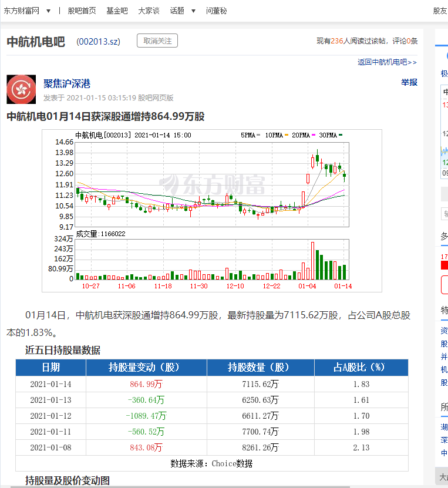The image size is (448, 488).
Task: Click the post title 中航机电01月14日获深股通增持
Action: [106, 116]
